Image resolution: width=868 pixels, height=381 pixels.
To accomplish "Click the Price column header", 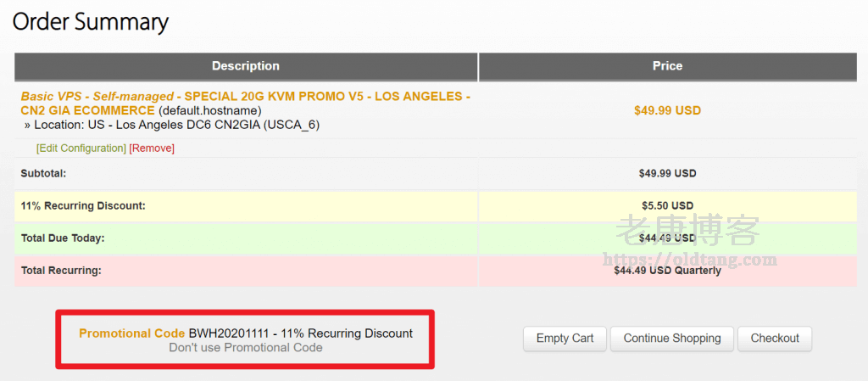I will pyautogui.click(x=667, y=66).
